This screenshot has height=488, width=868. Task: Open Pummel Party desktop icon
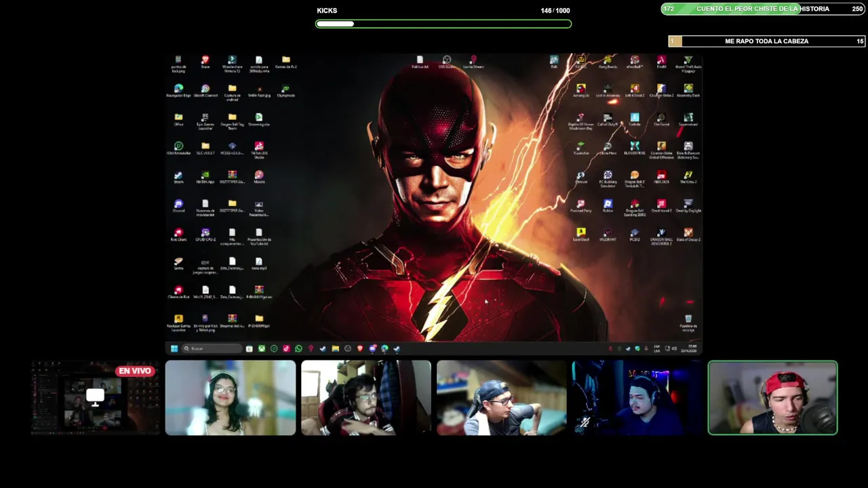581,205
